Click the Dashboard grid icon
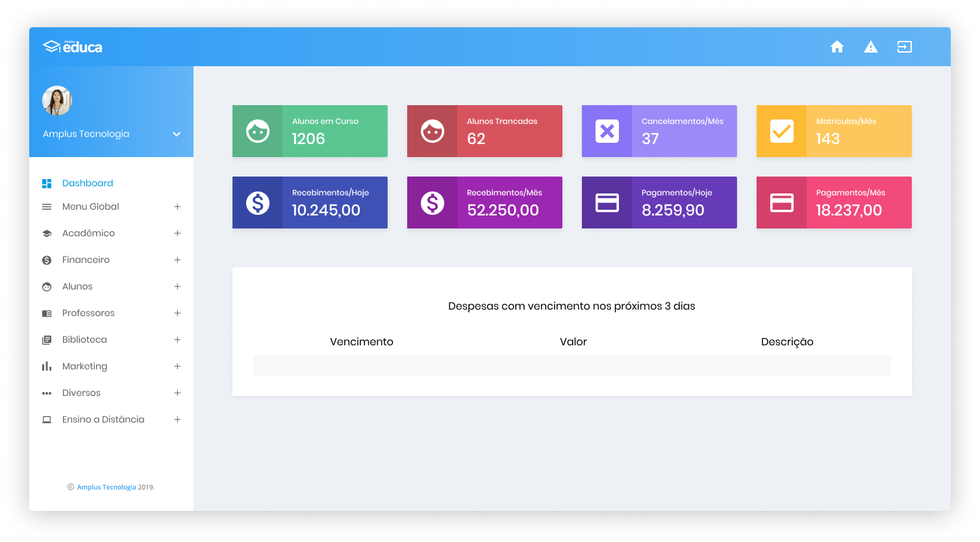Screen dimensions: 980x542 47,184
